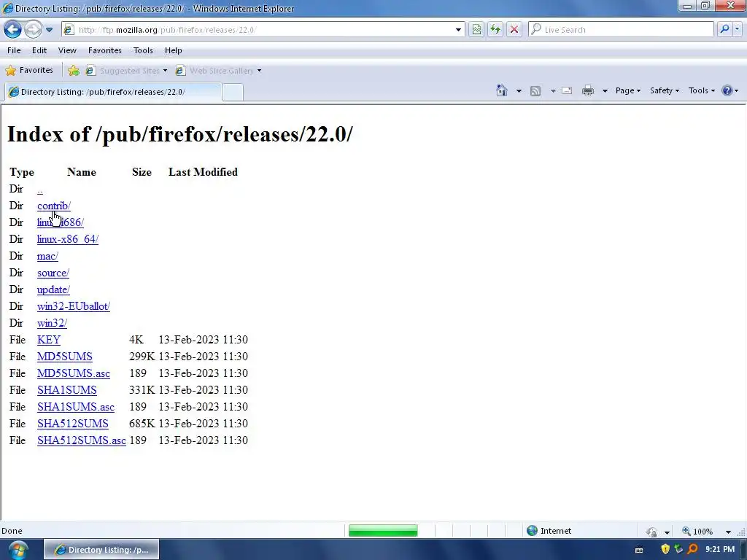Click the 100% zoom level button
Image resolution: width=747 pixels, height=560 pixels.
[698, 531]
